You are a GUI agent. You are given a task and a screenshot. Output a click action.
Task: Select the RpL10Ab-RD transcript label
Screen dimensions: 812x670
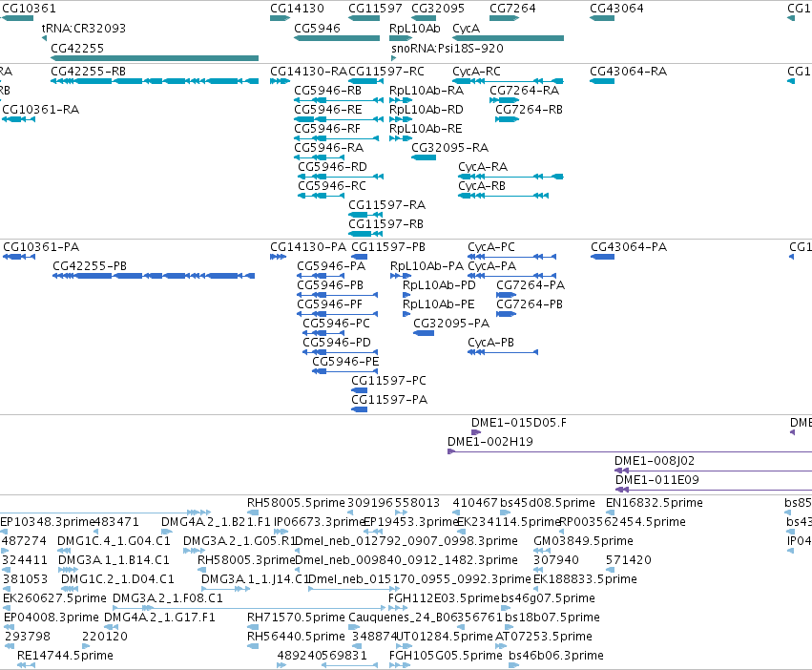pos(427,110)
